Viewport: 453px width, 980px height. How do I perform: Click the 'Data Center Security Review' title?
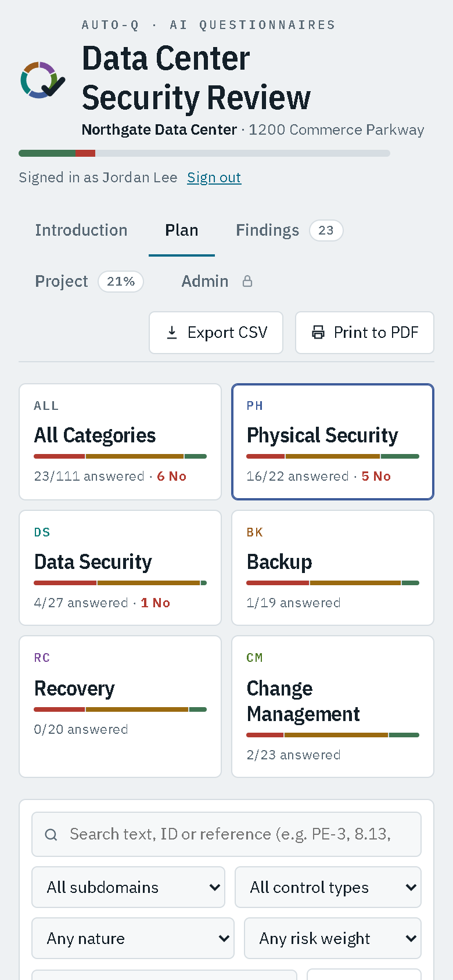pos(196,78)
